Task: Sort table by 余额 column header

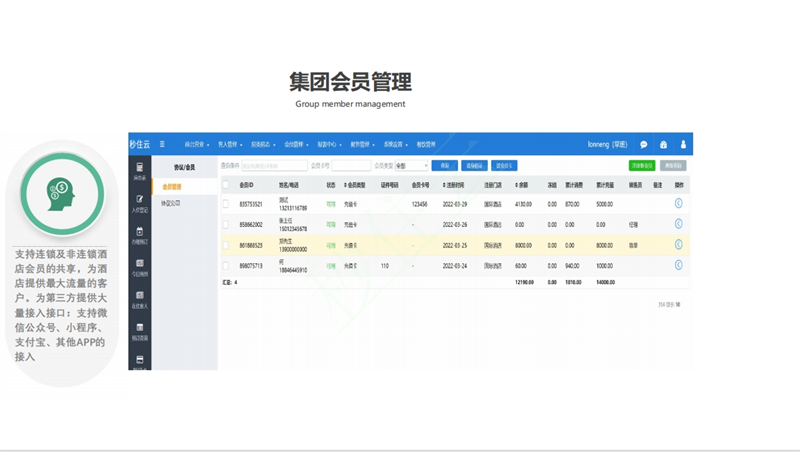Action: (522, 185)
